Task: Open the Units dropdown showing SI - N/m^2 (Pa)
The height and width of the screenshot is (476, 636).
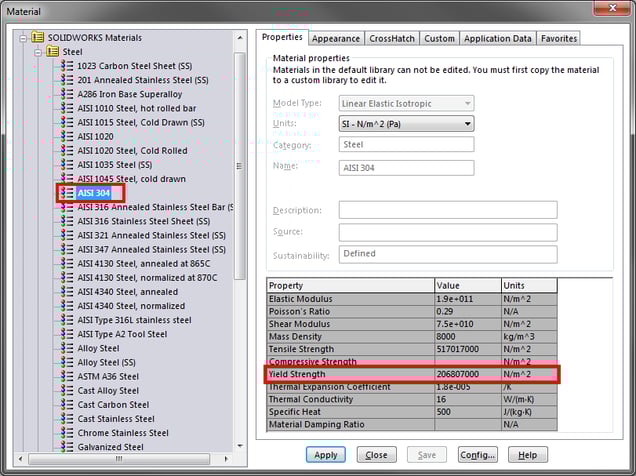Action: click(x=406, y=124)
